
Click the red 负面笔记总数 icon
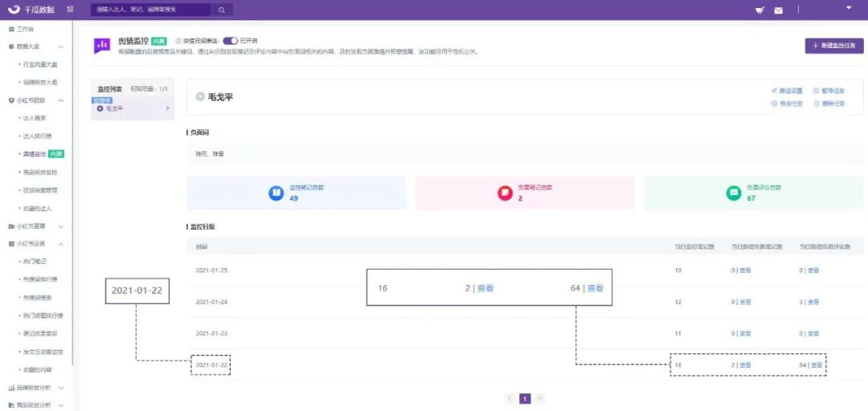pos(505,193)
